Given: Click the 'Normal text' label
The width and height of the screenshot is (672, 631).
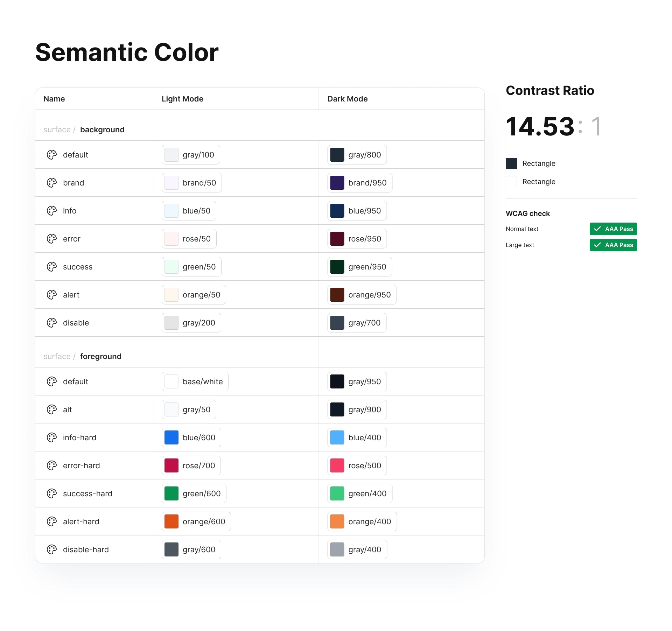Looking at the screenshot, I should pyautogui.click(x=522, y=229).
